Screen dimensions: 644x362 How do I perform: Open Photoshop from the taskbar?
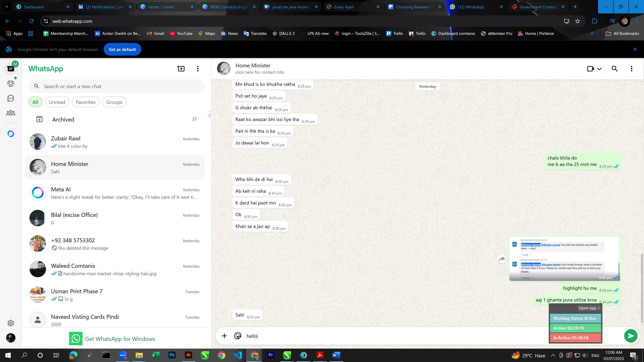[172, 355]
